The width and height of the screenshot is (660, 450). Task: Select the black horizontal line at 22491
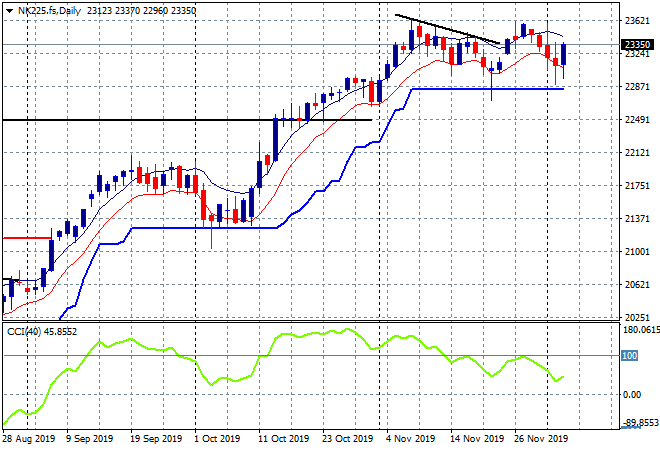coord(187,120)
